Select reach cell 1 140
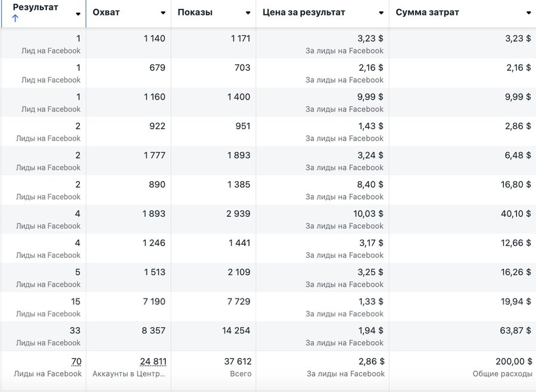 click(x=154, y=38)
